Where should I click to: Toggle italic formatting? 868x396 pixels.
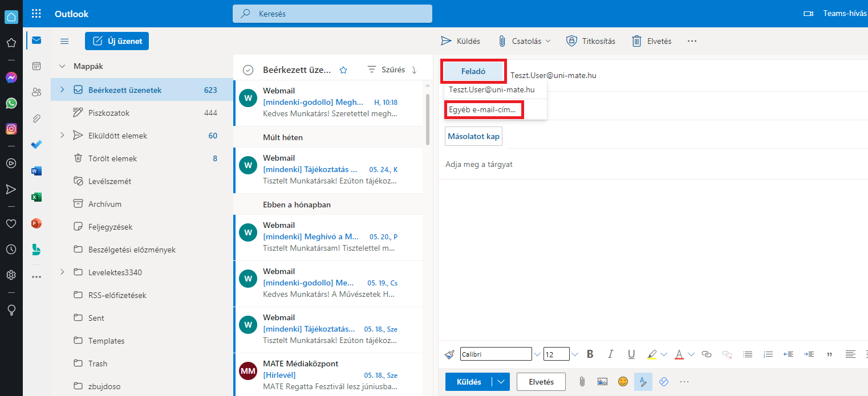click(x=611, y=354)
